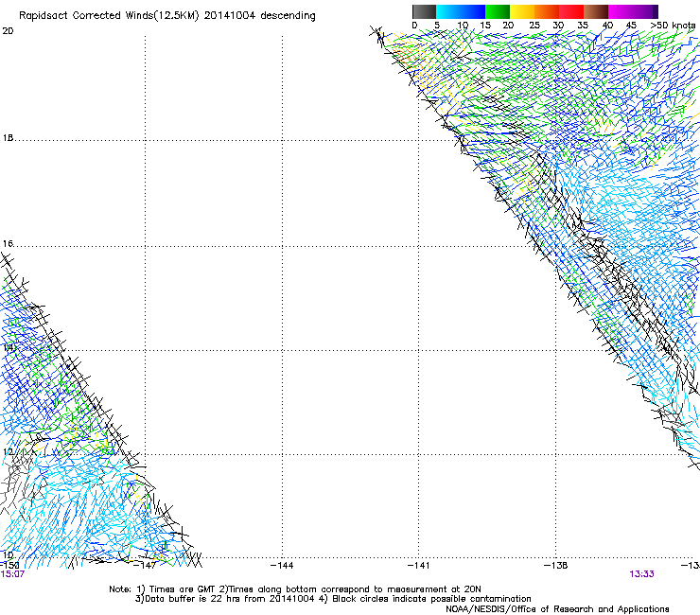700x615 pixels.
Task: Click the '>50 knots' legend label
Action: 673,26
